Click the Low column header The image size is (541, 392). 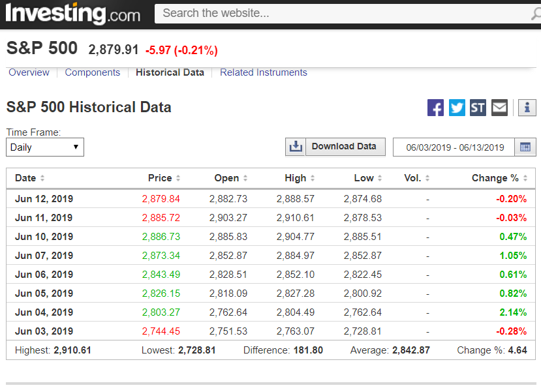tap(364, 178)
